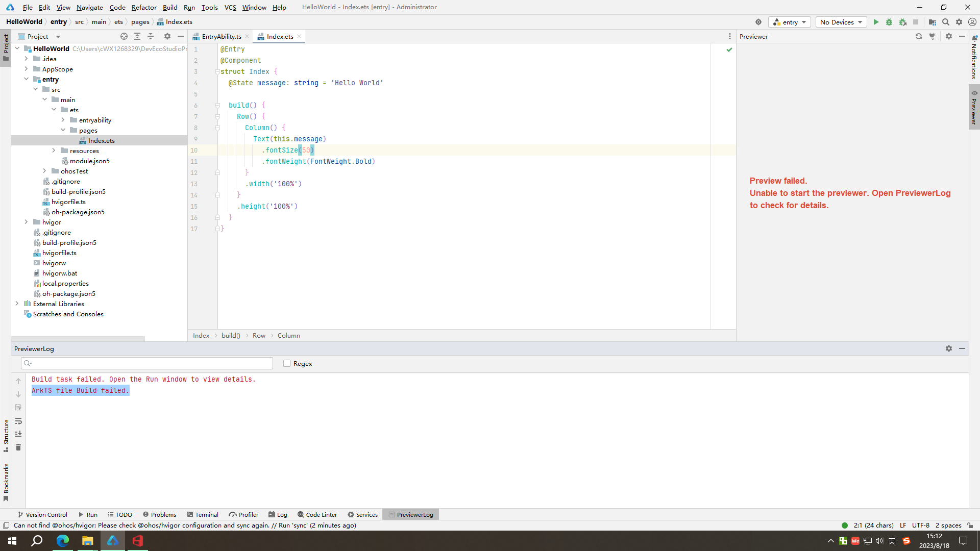Viewport: 980px width, 551px height.
Task: Open Previewer panel settings gear
Action: tap(949, 36)
